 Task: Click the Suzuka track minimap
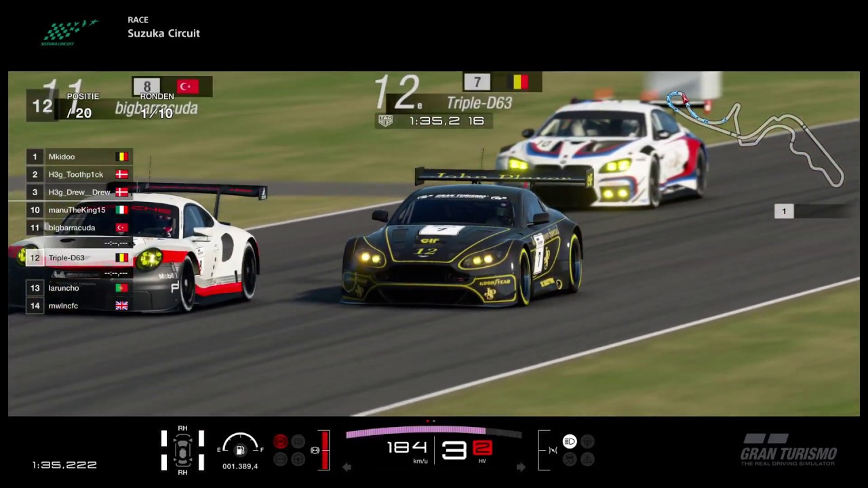754,138
